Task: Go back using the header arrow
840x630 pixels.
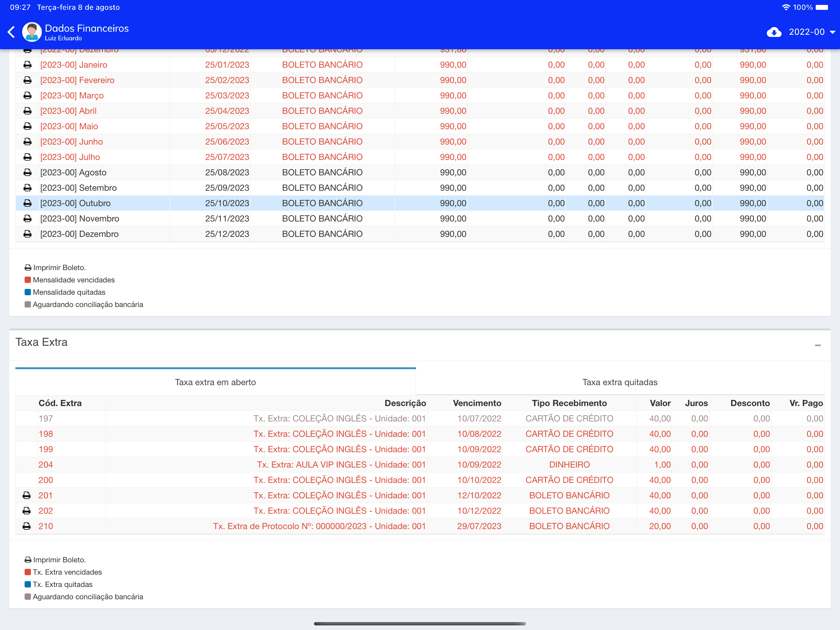Action: 11,32
